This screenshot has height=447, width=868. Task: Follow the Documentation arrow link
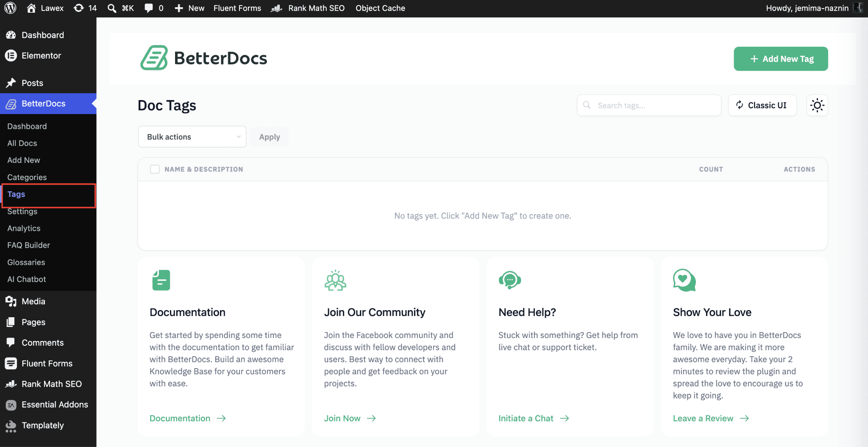(188, 418)
